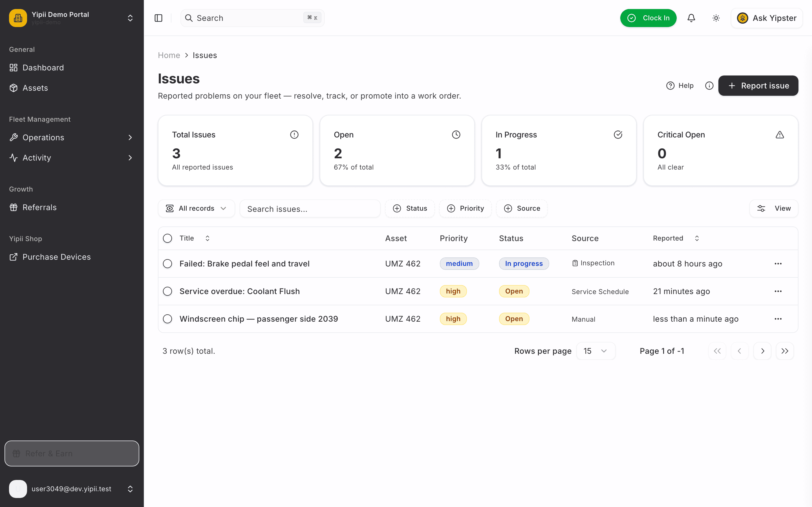The image size is (812, 507).
Task: Open the Rows per page selector
Action: coord(595,351)
